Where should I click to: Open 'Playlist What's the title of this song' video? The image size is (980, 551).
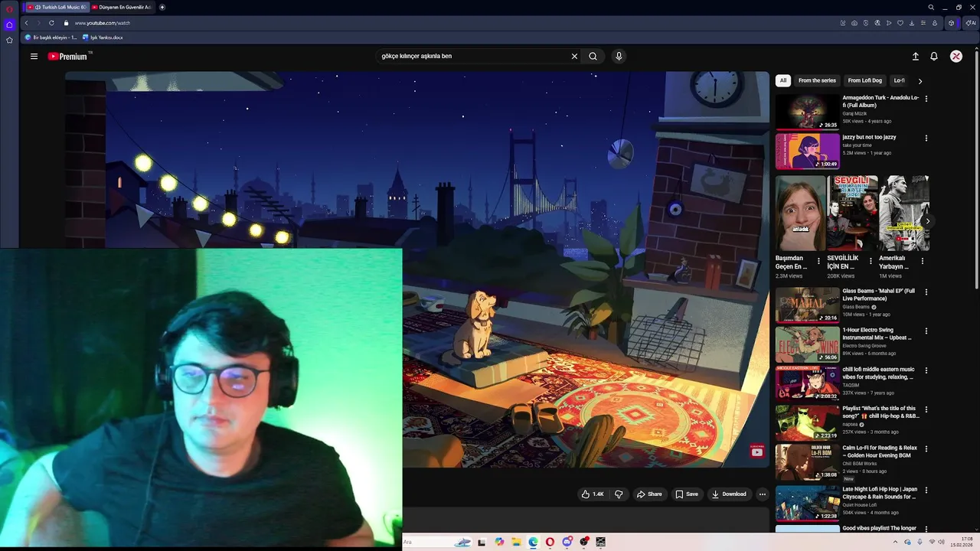point(808,422)
